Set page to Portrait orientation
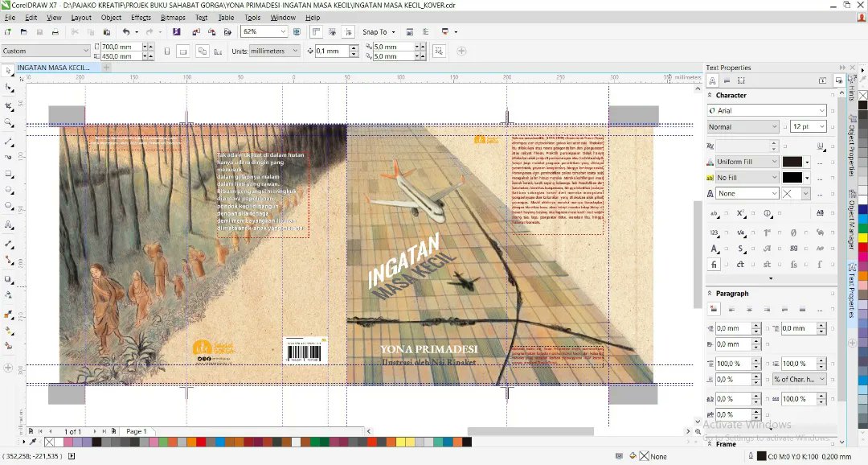 tap(167, 51)
